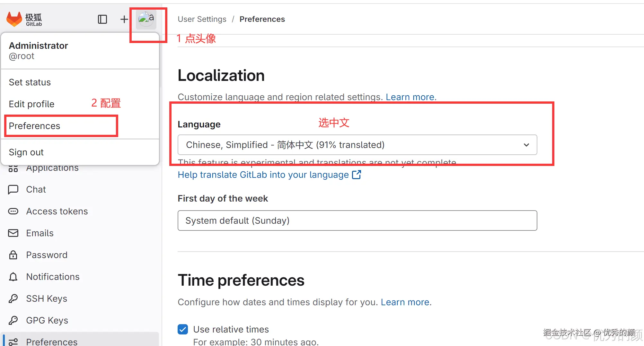Click the plus create-new icon

(124, 19)
